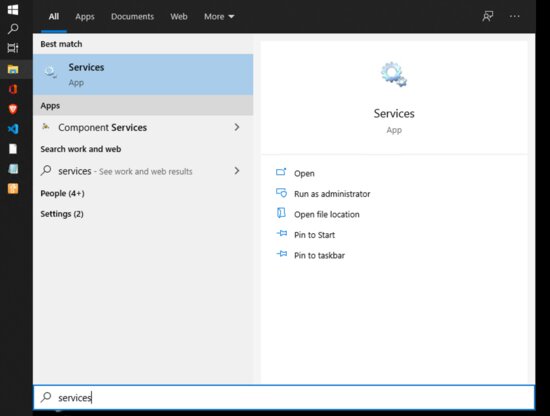The width and height of the screenshot is (550, 416).
Task: Click the Search work and web heading
Action: coord(81,149)
